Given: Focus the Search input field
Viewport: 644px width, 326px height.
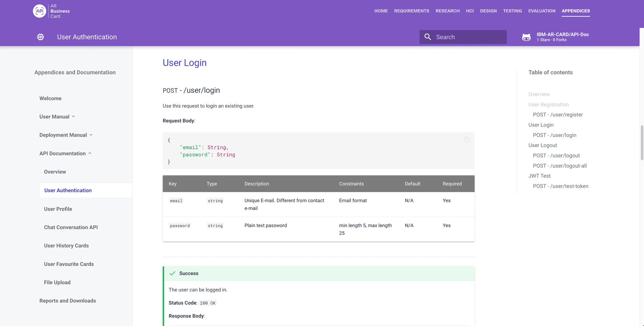Looking at the screenshot, I should 463,37.
